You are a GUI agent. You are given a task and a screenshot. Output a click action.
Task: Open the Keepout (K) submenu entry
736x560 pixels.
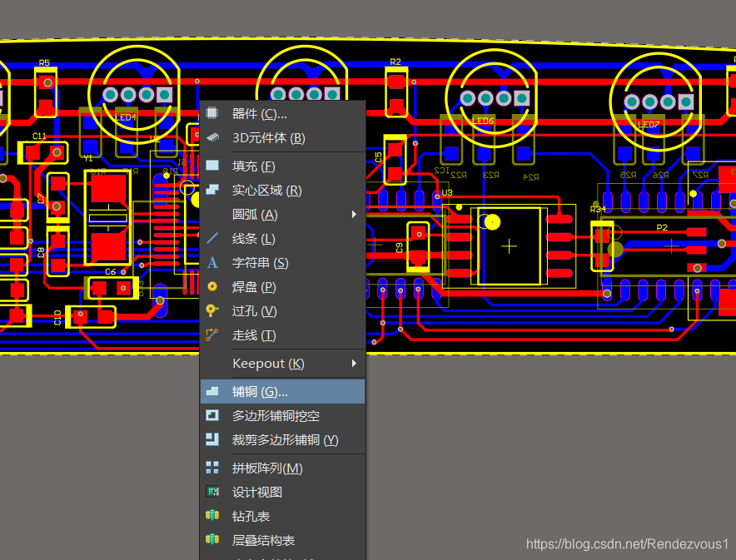(282, 363)
